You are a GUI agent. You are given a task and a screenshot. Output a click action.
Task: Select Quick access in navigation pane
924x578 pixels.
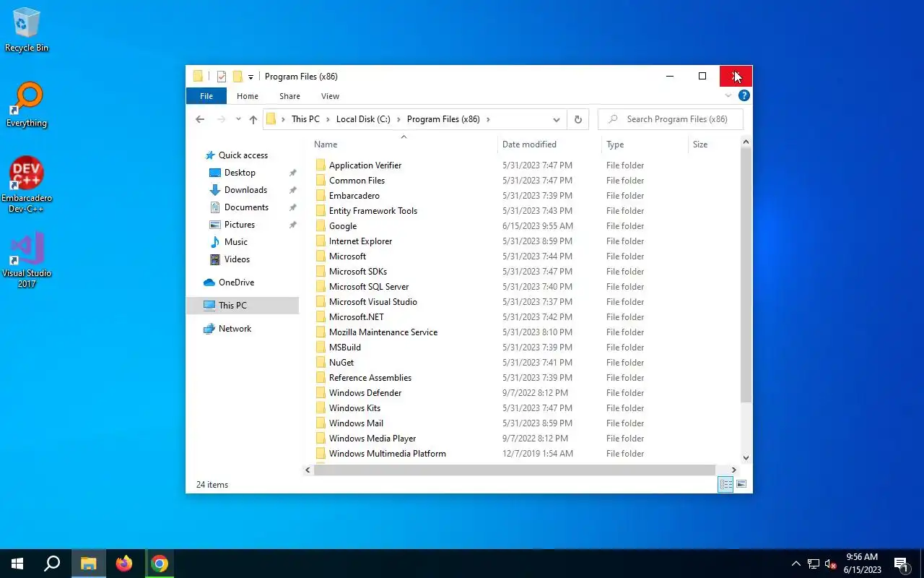pos(243,155)
